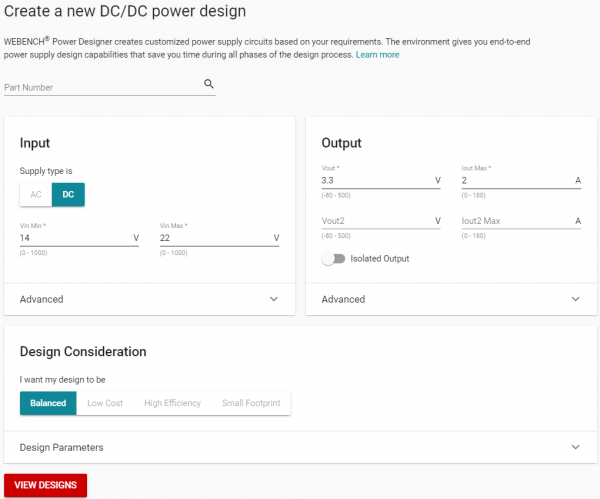The image size is (600, 499).
Task: Click the Vin Max field showing 22
Action: pos(214,239)
